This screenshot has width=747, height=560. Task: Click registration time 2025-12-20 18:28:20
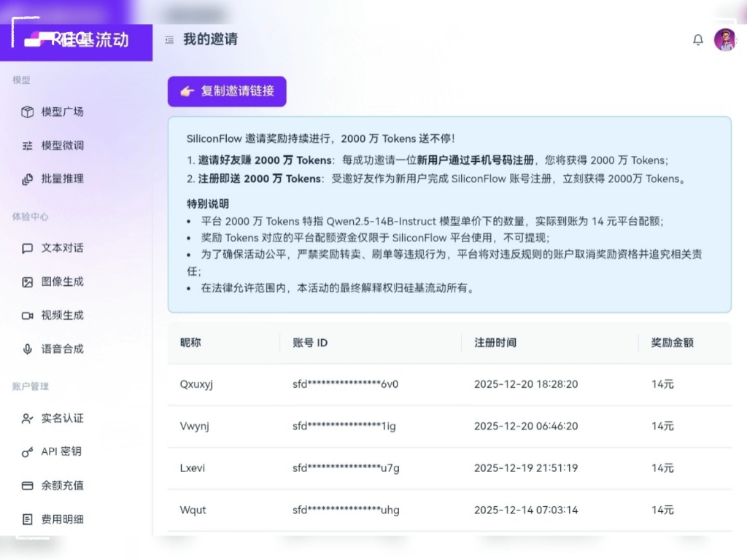tap(526, 385)
